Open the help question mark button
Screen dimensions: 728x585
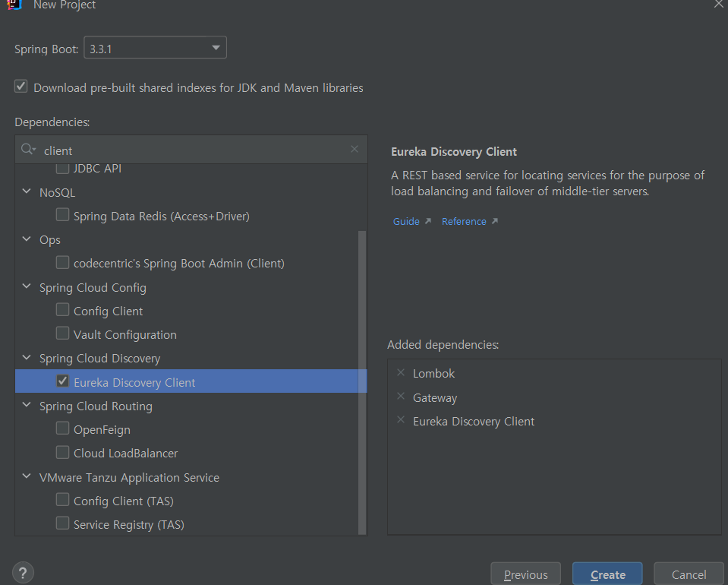coord(23,573)
